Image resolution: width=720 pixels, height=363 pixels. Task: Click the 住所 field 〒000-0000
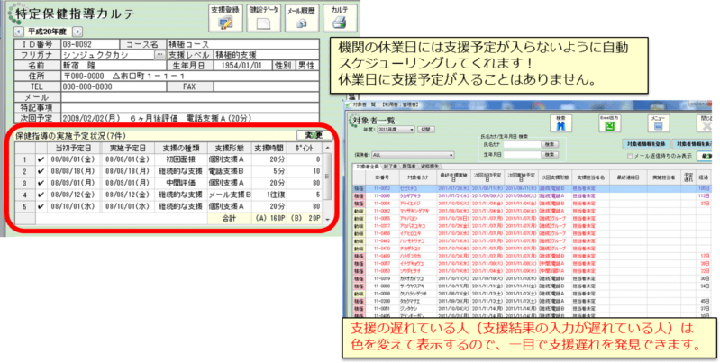pyautogui.click(x=190, y=76)
